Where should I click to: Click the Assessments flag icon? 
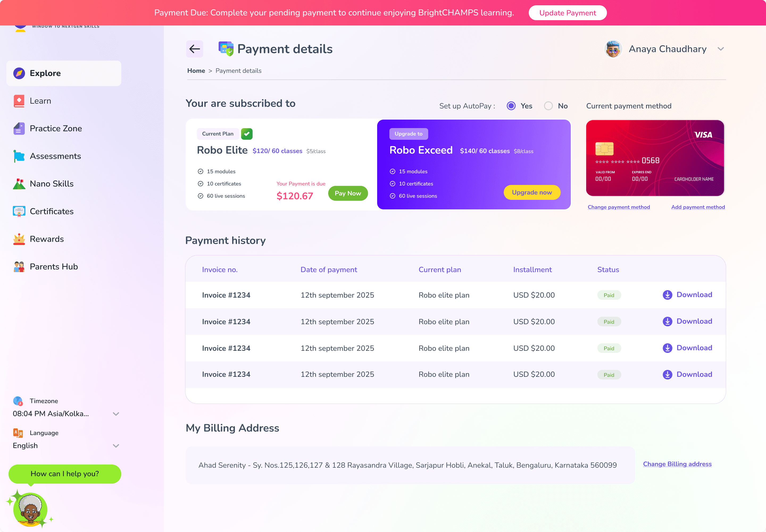tap(19, 156)
